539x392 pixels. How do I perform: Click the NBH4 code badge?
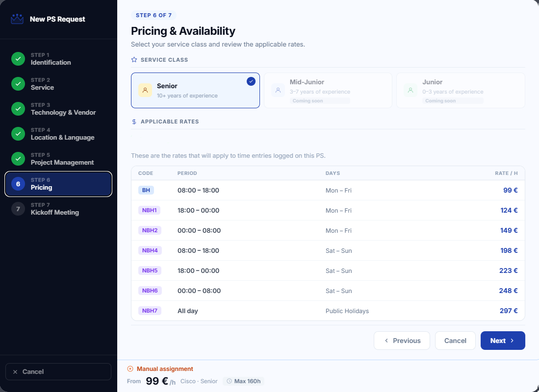(x=150, y=250)
